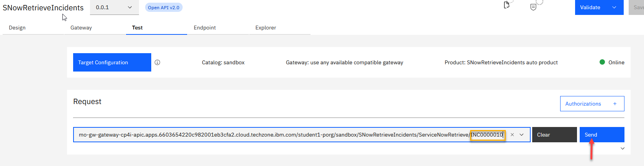Open Target Configuration
This screenshot has height=166, width=644.
112,62
